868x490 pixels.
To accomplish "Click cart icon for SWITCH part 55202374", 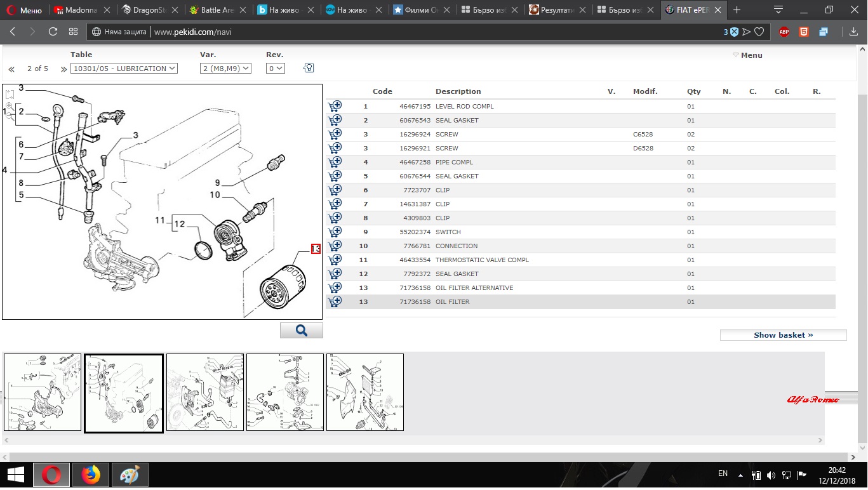I will tap(335, 232).
